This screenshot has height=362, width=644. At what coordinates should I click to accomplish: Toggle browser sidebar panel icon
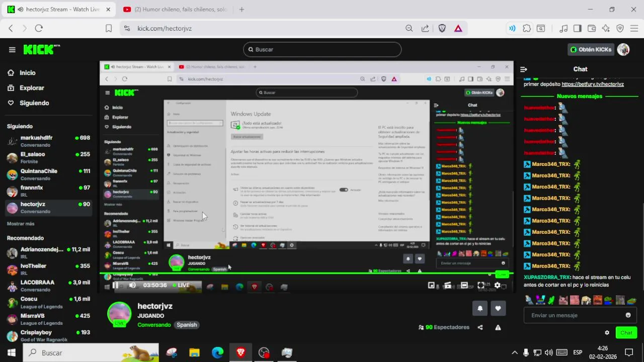[x=578, y=28]
